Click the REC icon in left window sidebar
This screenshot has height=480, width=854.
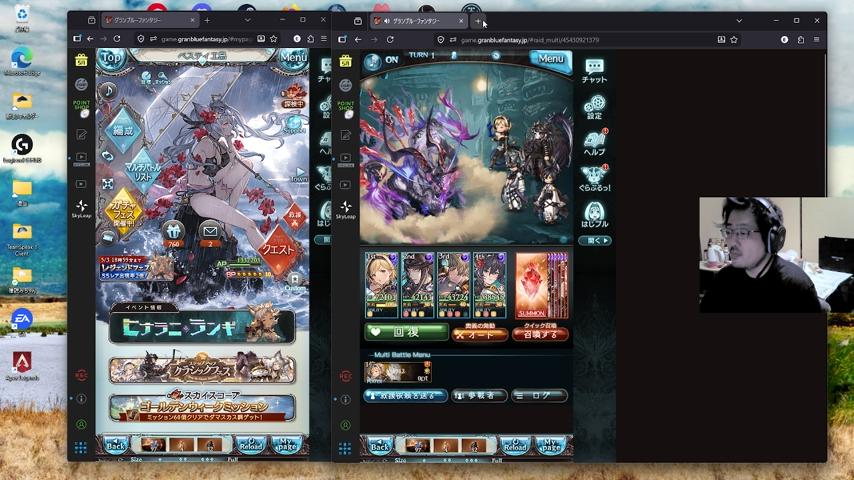coord(81,375)
